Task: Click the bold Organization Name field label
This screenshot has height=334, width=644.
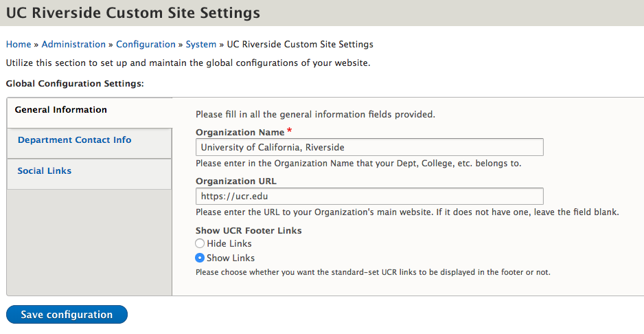Action: [240, 132]
